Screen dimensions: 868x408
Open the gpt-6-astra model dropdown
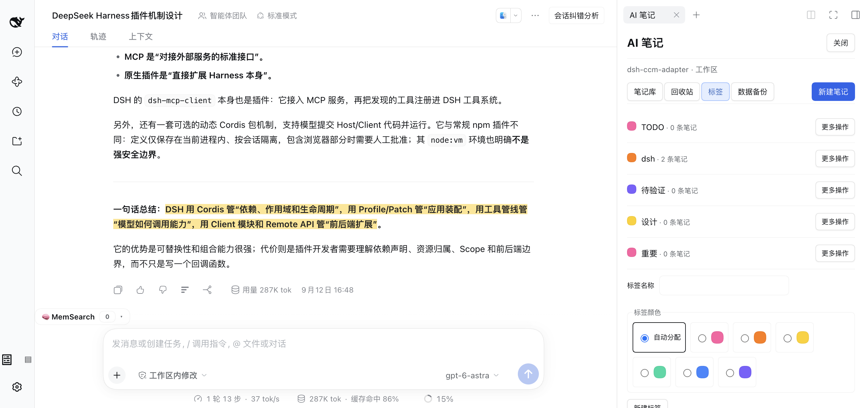472,375
